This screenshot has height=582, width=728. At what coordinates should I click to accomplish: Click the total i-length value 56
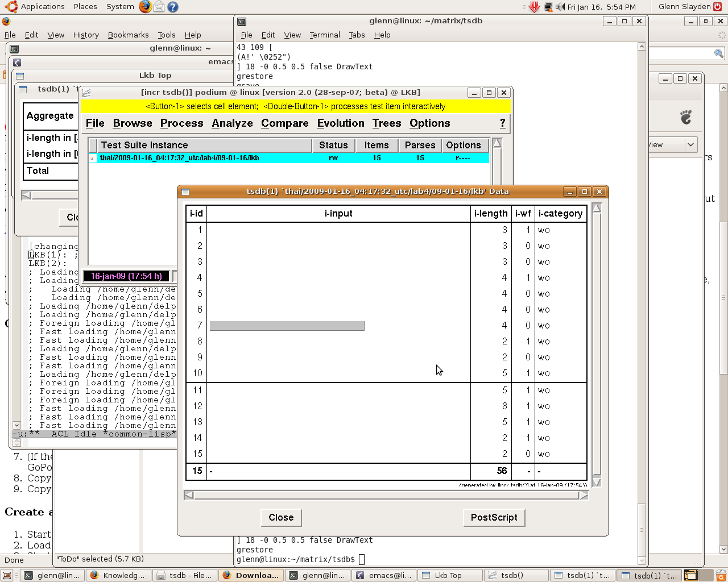[502, 471]
